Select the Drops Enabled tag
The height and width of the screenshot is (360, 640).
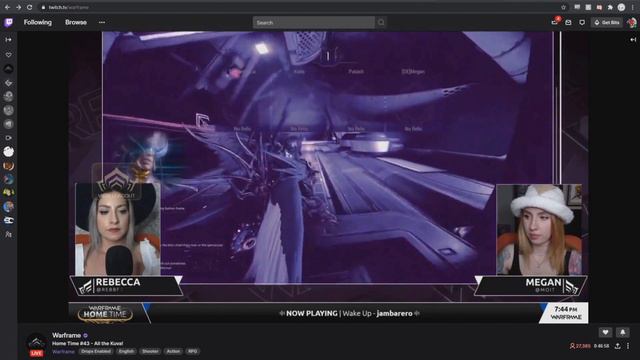pos(96,351)
